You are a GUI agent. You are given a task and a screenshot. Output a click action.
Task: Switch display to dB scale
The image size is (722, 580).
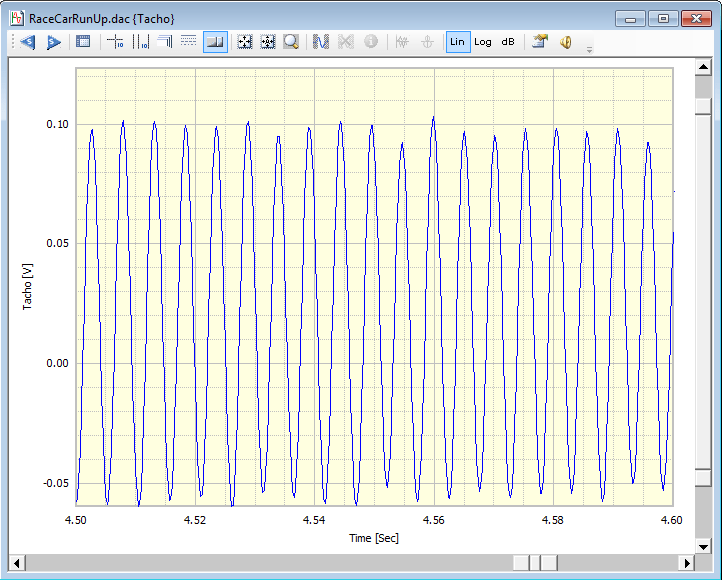pos(508,42)
